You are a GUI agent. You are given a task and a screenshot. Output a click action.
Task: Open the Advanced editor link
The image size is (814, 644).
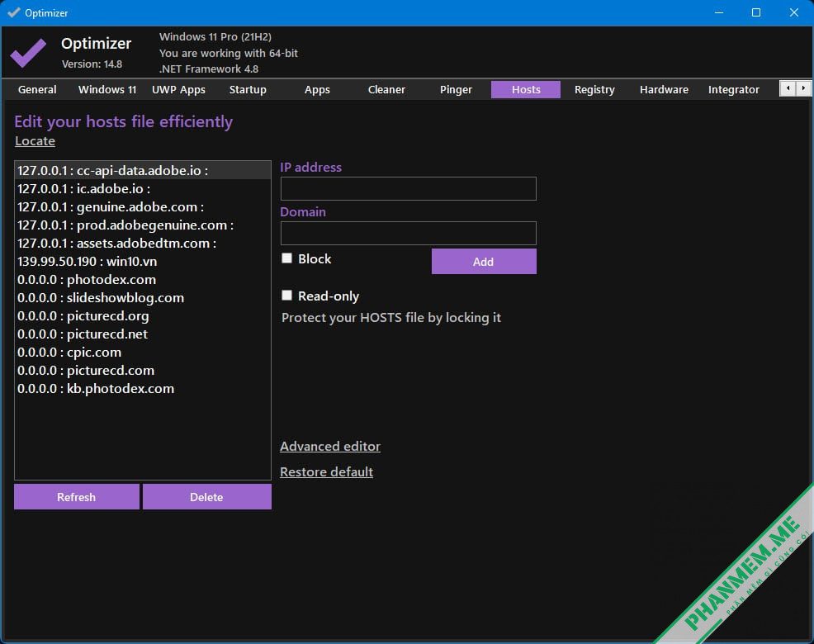pos(330,447)
